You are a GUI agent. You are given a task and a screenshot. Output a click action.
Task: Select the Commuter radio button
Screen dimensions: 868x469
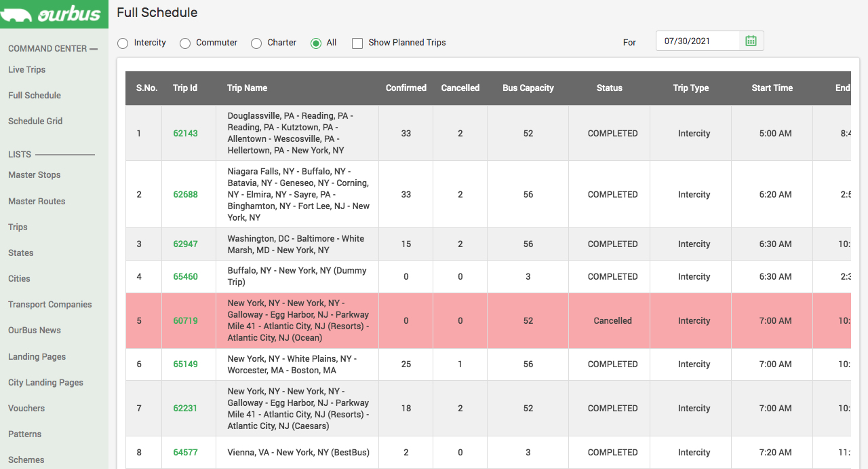click(184, 43)
